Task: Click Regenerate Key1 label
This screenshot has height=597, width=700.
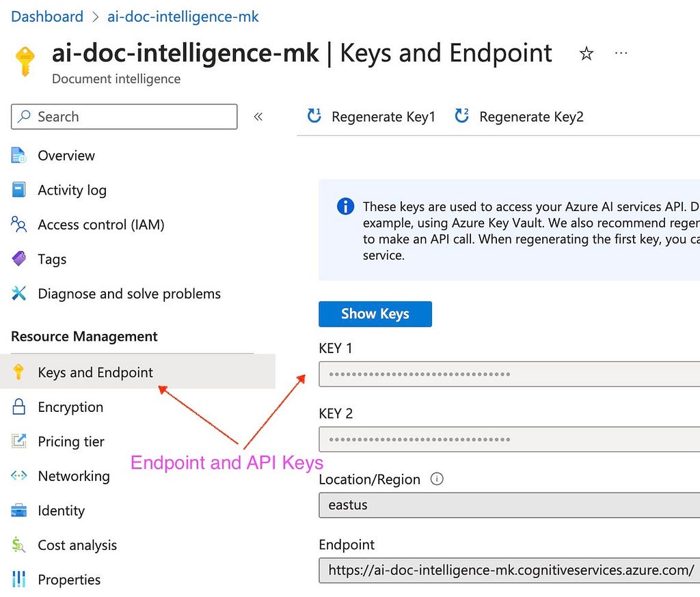Action: point(383,117)
